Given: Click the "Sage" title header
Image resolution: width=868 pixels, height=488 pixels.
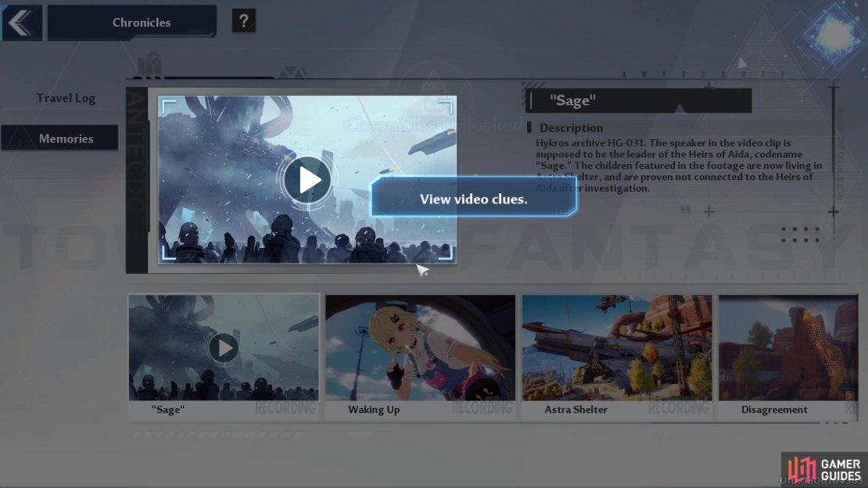Looking at the screenshot, I should (x=638, y=100).
